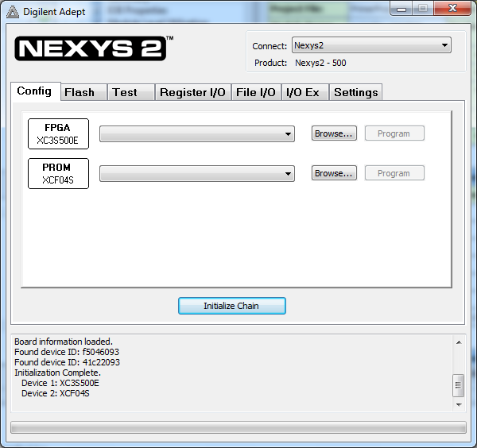
Task: Select the PROM XCF04S device box
Action: (58, 173)
